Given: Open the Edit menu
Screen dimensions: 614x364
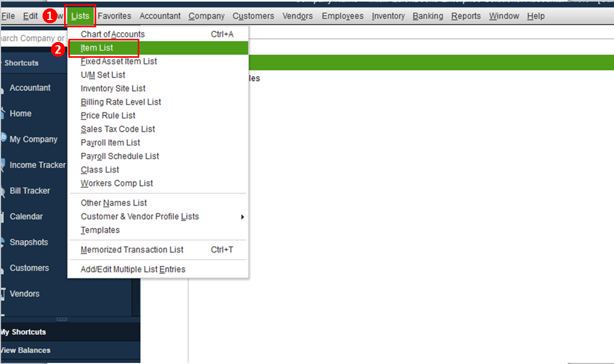Looking at the screenshot, I should point(30,16).
